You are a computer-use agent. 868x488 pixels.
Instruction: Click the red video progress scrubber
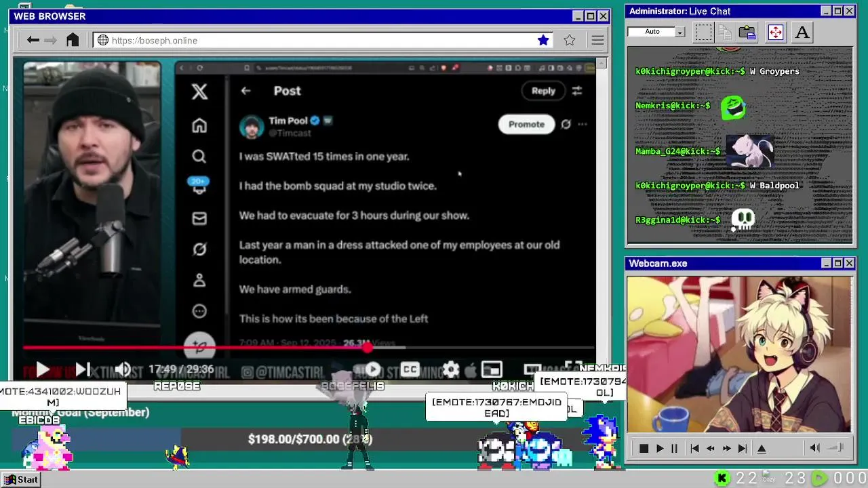(367, 347)
